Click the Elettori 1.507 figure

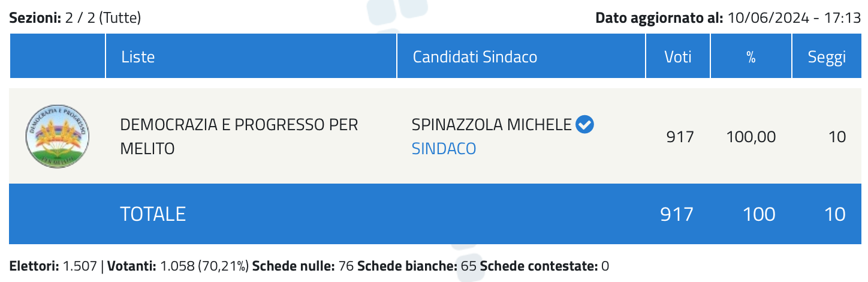(x=53, y=266)
